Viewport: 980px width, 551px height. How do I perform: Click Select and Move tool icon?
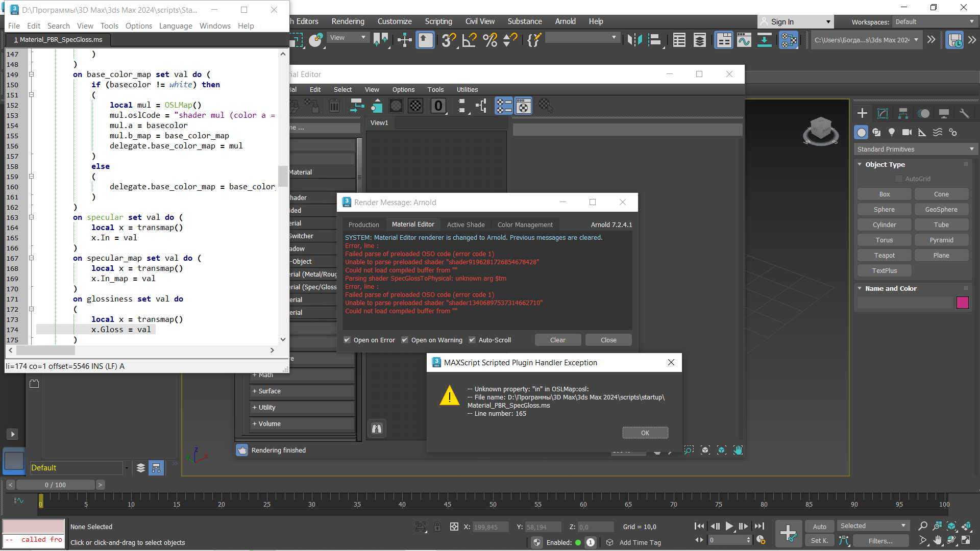point(404,40)
